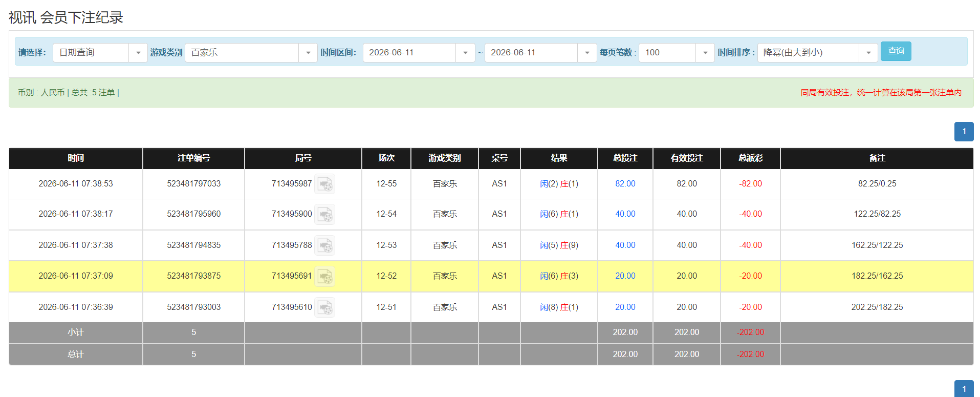
Task: Click the 小计 subtotal row label
Action: click(76, 332)
